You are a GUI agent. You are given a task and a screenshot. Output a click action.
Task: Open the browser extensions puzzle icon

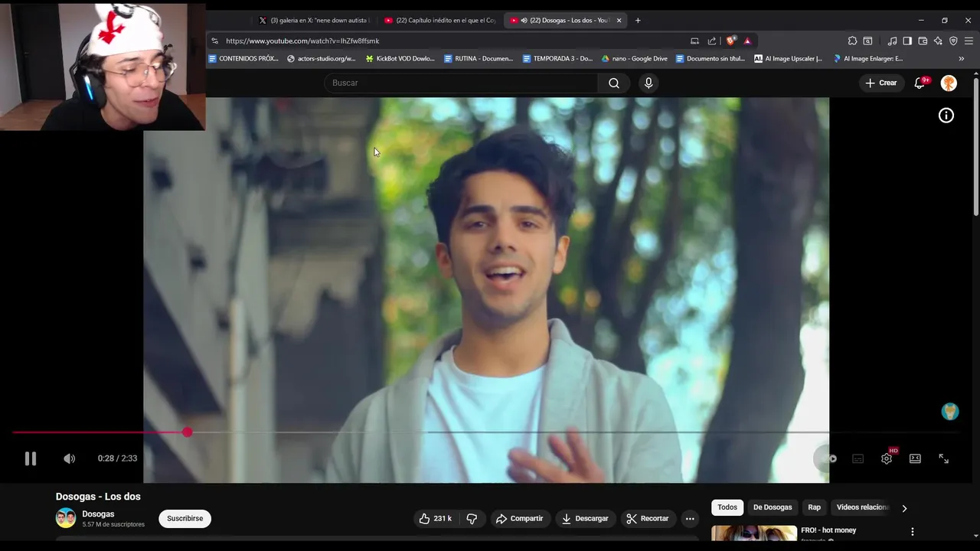click(x=852, y=41)
